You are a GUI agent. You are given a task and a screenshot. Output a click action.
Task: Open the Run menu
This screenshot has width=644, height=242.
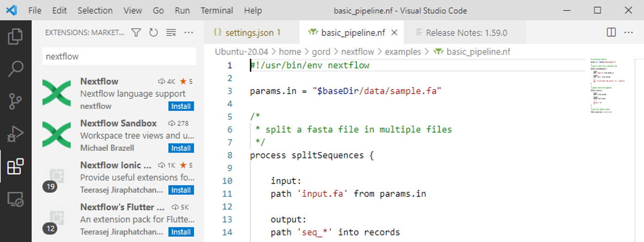click(x=182, y=10)
